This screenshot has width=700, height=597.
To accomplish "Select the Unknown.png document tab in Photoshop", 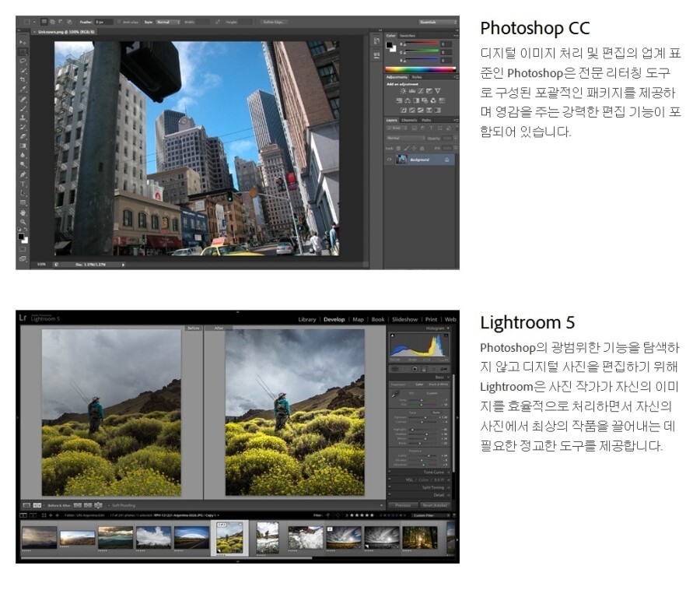I will 66,32.
